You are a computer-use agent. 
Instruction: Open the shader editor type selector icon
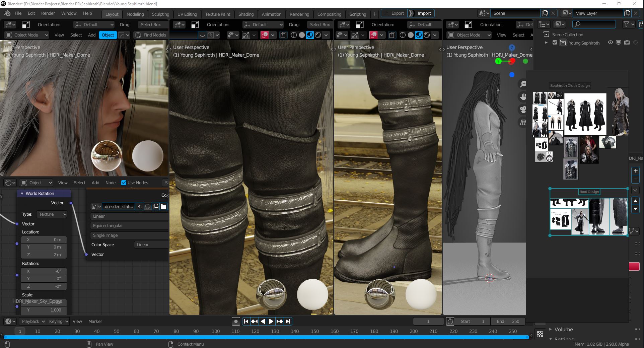(10, 183)
